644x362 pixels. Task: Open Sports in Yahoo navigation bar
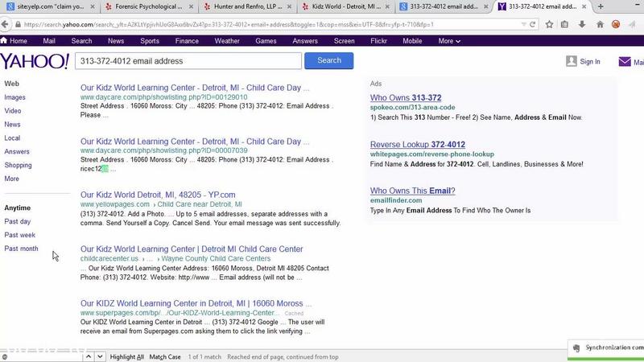pos(150,41)
